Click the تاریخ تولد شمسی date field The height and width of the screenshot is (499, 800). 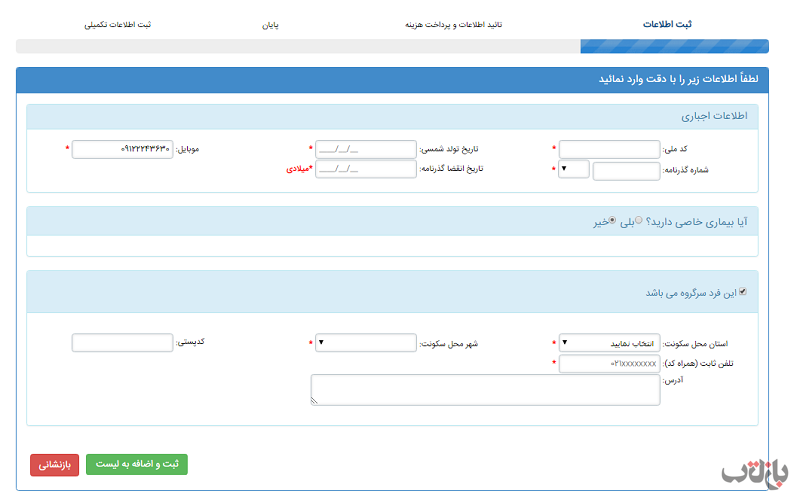(x=365, y=149)
